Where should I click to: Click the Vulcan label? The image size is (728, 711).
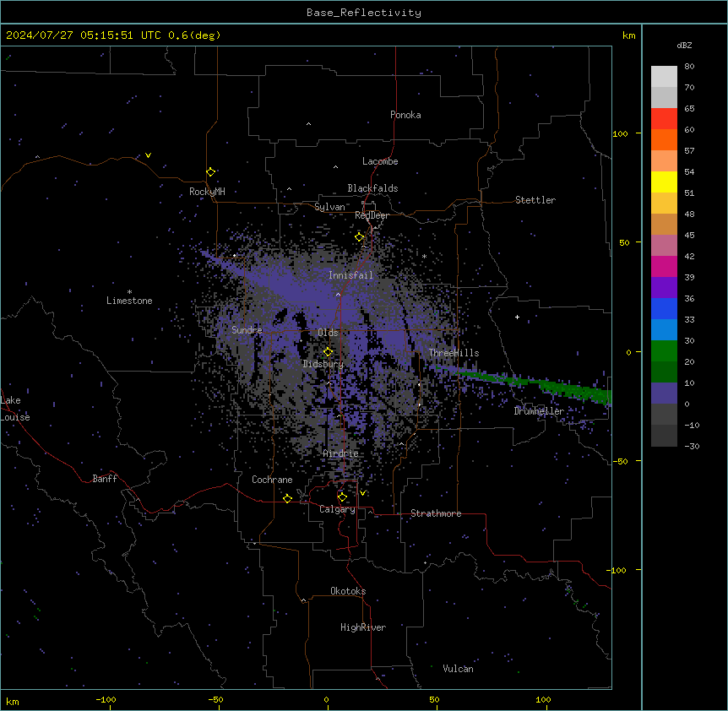point(459,669)
